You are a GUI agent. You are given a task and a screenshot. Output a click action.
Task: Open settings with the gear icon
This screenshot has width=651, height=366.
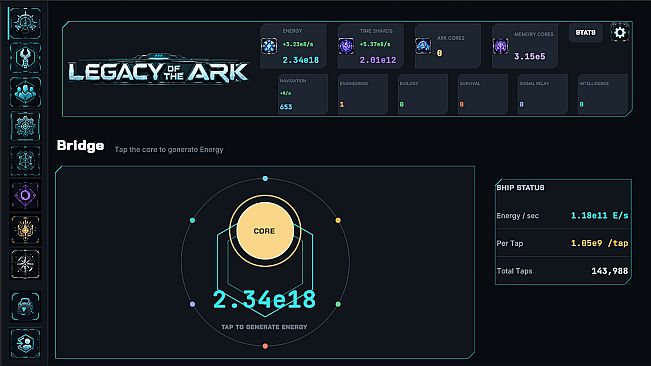[x=620, y=32]
